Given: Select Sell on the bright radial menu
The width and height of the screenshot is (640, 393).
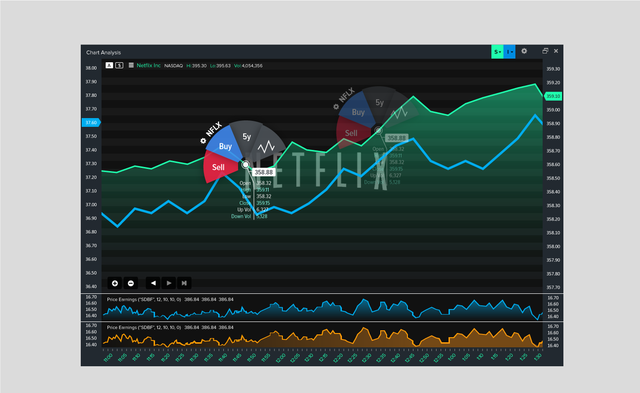Looking at the screenshot, I should coord(218,167).
